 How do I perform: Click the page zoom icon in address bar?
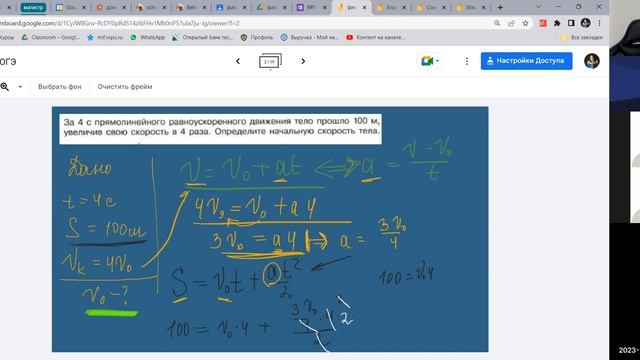[x=497, y=23]
